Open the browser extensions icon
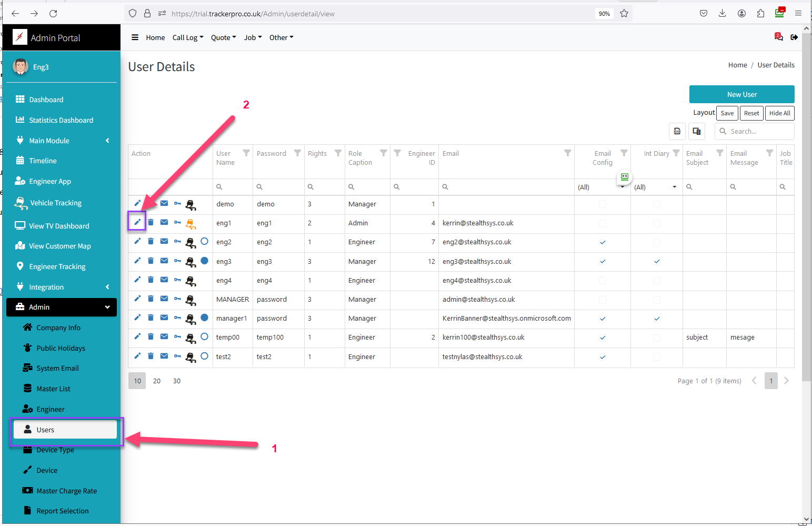This screenshot has height=526, width=812. tap(760, 14)
